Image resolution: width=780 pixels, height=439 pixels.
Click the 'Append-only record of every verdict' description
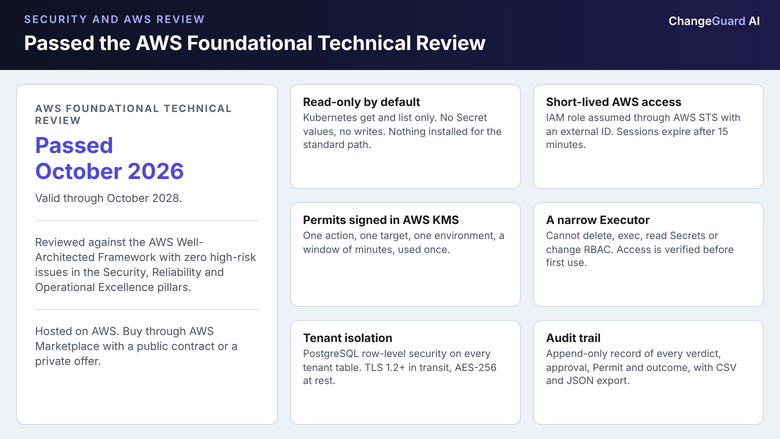(x=641, y=367)
